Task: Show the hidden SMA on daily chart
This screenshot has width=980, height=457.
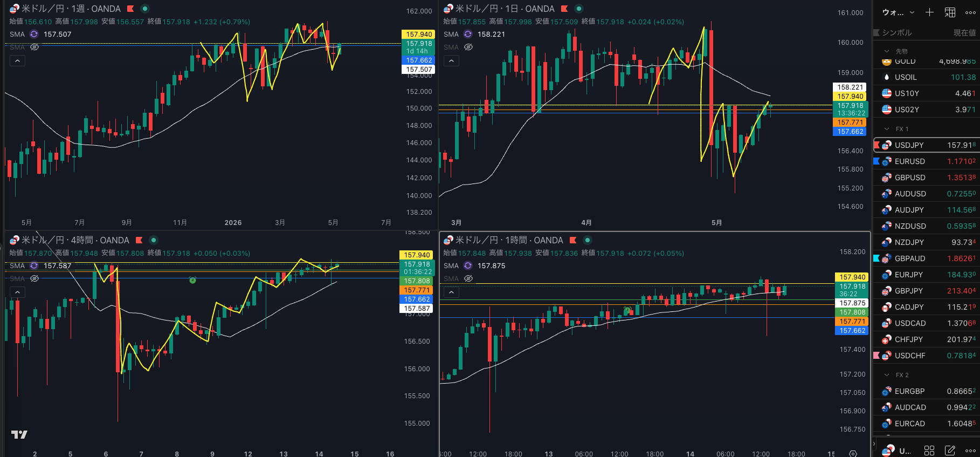Action: [x=468, y=47]
